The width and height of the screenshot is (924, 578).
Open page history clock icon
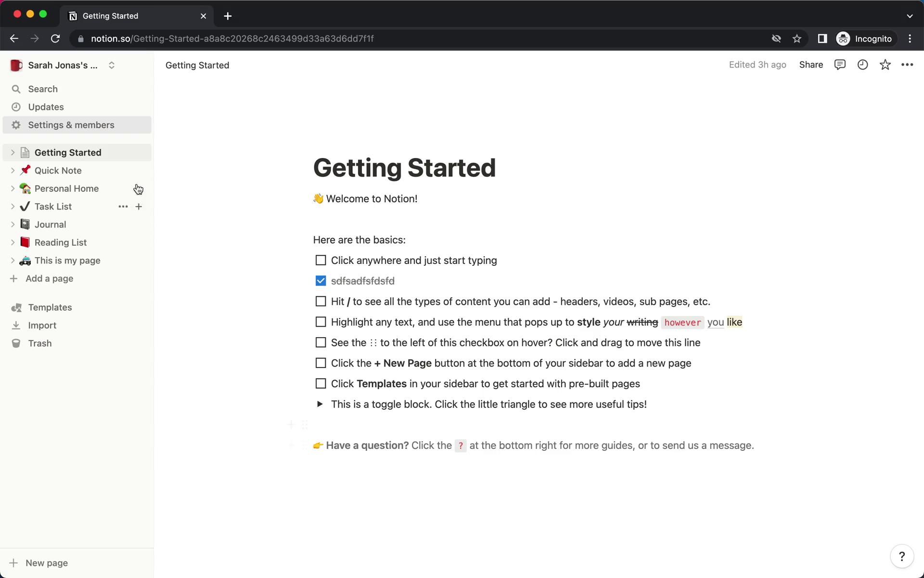coord(862,65)
